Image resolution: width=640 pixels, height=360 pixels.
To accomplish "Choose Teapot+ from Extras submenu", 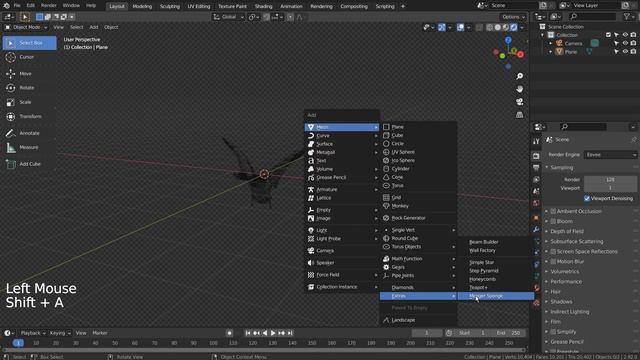I will coord(496,287).
